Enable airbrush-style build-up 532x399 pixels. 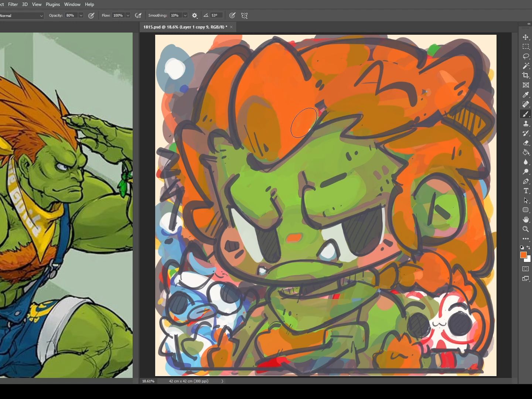point(138,16)
